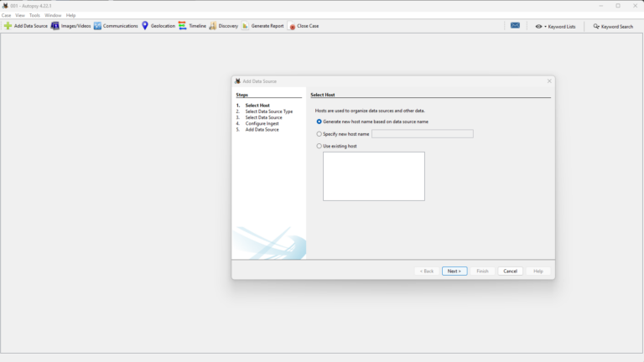Click the Close Case icon
This screenshot has width=644, height=362.
pyautogui.click(x=293, y=26)
